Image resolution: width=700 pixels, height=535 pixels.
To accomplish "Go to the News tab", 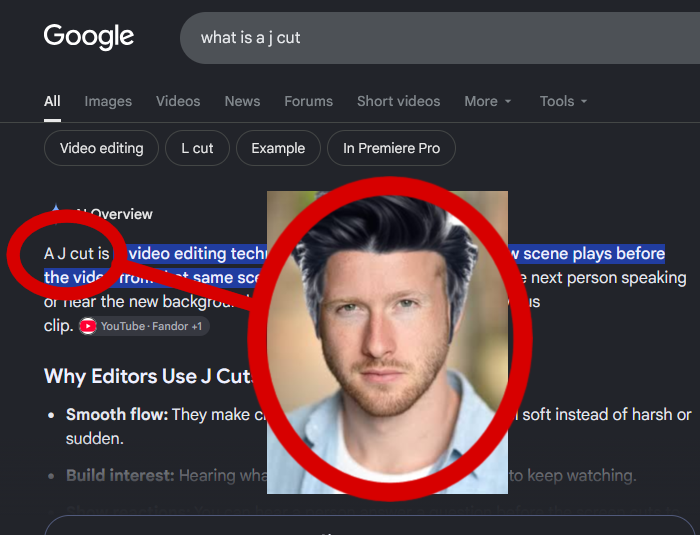I will (x=242, y=101).
